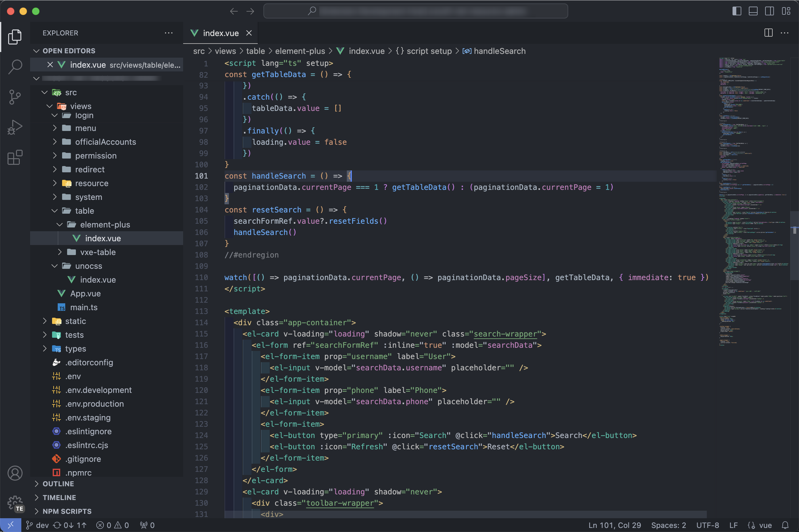Click the dev branch status bar button

point(38,525)
